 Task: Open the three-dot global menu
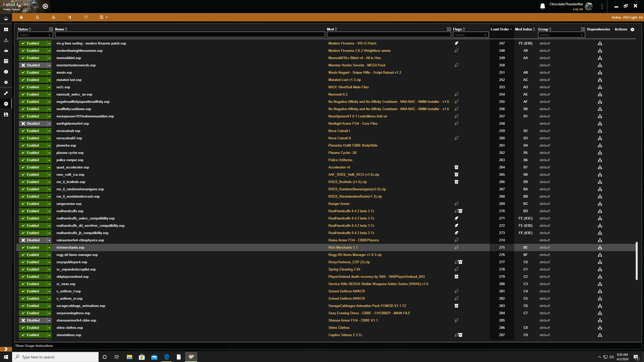click(x=602, y=6)
